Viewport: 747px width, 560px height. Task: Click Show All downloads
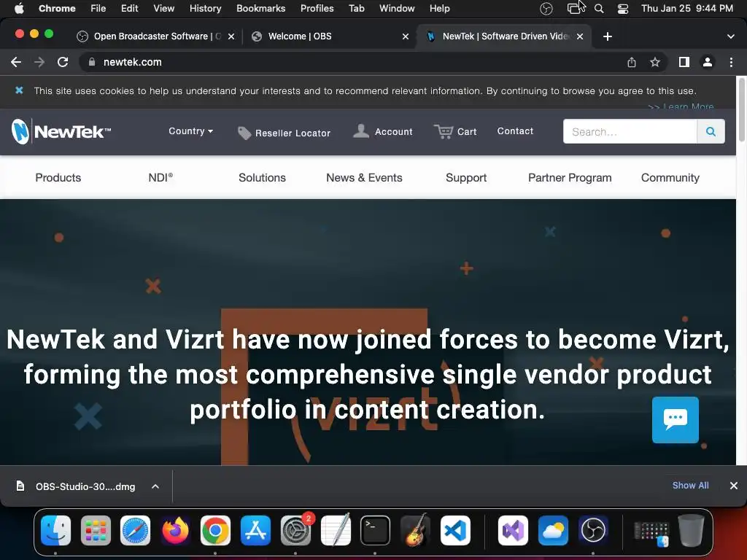point(690,485)
